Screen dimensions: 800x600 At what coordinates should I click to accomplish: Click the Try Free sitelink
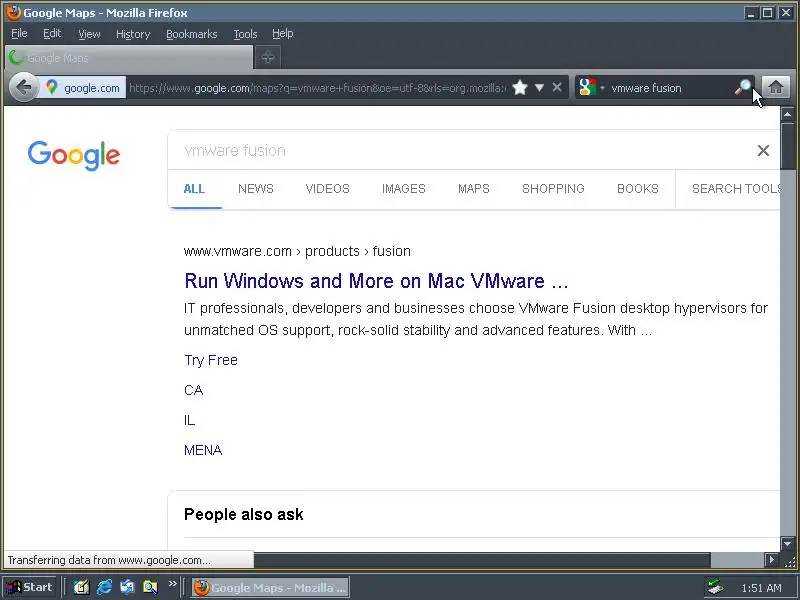tap(211, 360)
